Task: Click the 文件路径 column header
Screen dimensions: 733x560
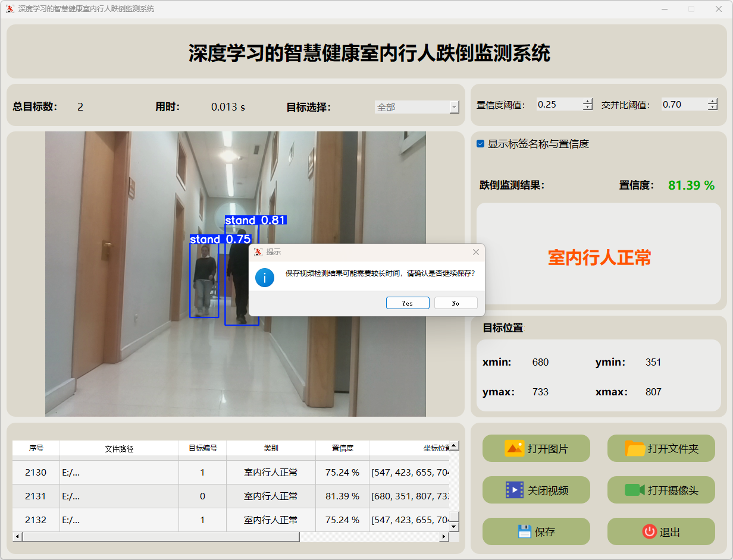Action: (119, 448)
